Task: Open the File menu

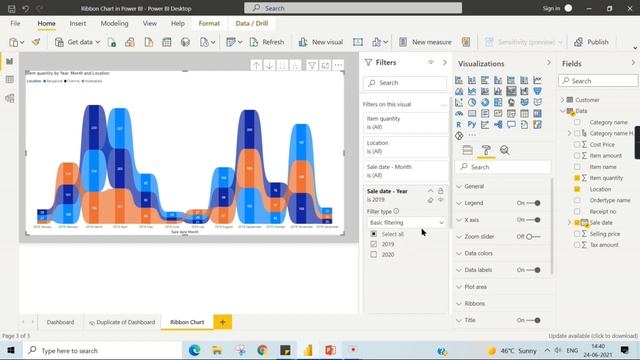Action: (15, 24)
